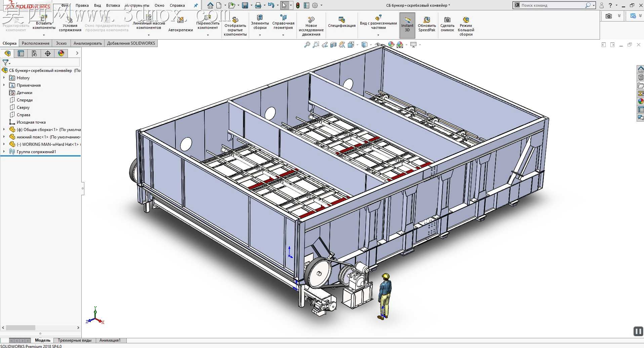This screenshot has height=348, width=644.
Task: Open file properties list icon in top toolbar
Action: pos(306,5)
